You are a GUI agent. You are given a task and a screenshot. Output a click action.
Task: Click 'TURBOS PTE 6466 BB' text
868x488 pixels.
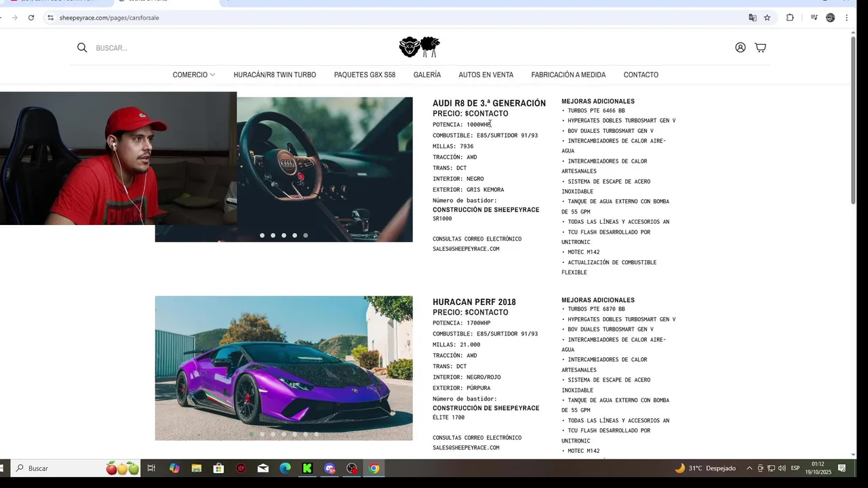tap(596, 110)
